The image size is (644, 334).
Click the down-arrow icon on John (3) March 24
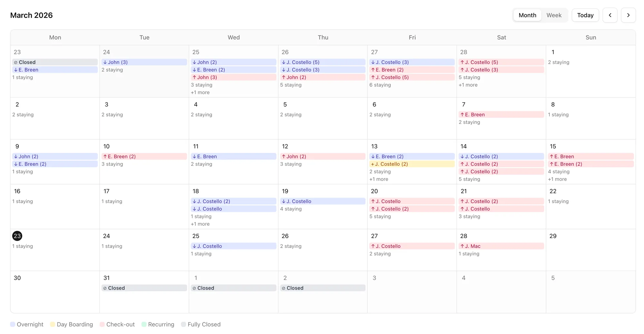(105, 62)
